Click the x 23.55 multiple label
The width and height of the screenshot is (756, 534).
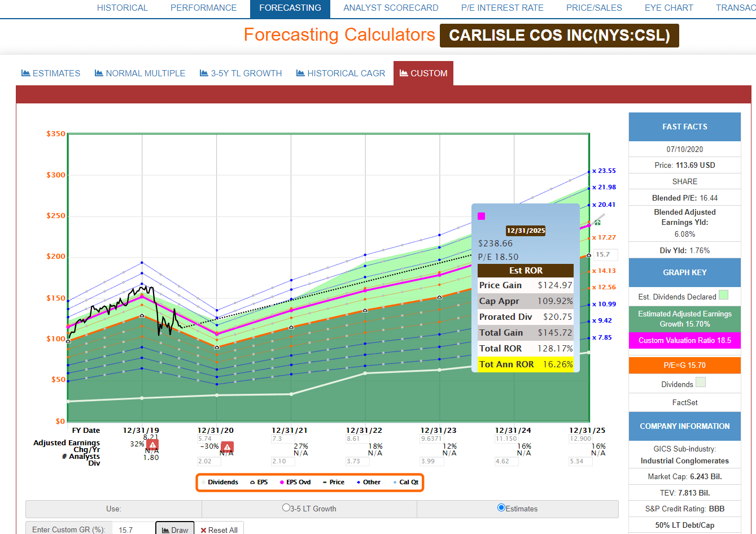604,171
